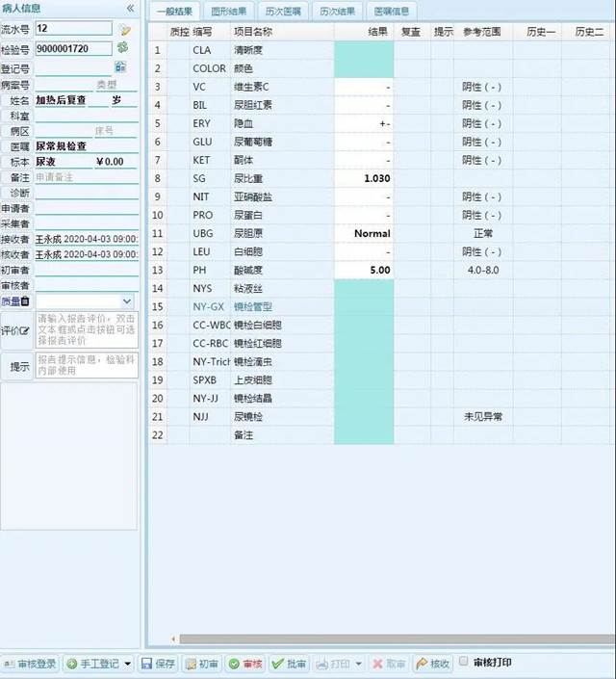616x679 pixels.
Task: Click the green refresh icon beside 检验号
Action: 122,47
